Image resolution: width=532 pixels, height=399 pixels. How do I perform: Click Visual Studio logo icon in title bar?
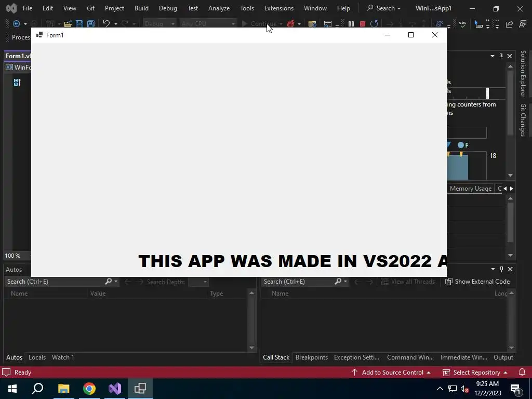(11, 8)
